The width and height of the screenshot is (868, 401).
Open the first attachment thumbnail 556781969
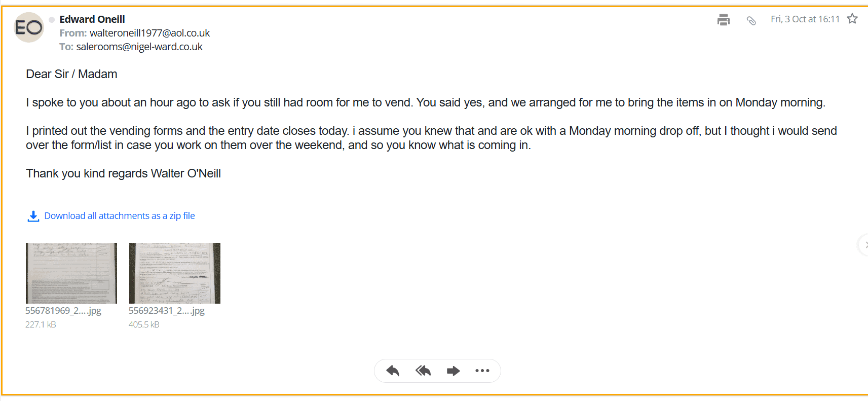pos(71,273)
